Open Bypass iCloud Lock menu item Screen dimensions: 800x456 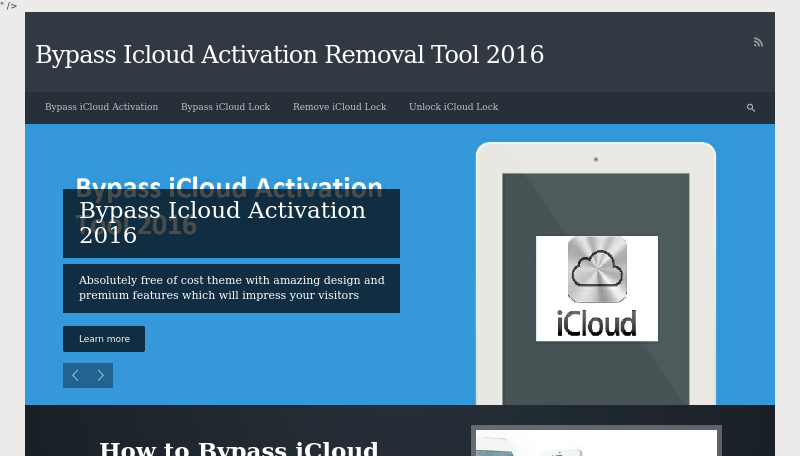tap(226, 107)
